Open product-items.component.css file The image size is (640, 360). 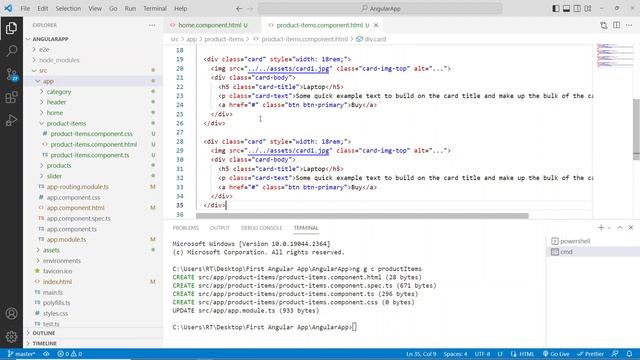click(x=93, y=134)
